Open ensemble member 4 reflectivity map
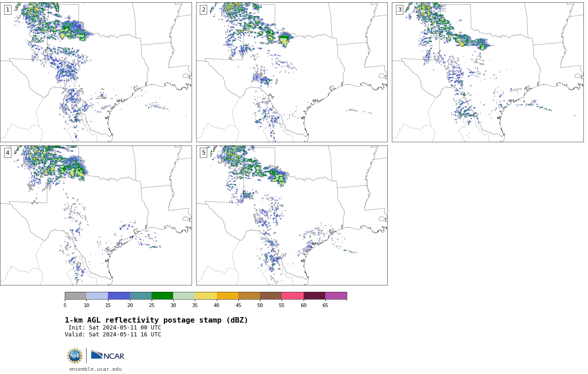This screenshot has height=374, width=588. [x=96, y=215]
